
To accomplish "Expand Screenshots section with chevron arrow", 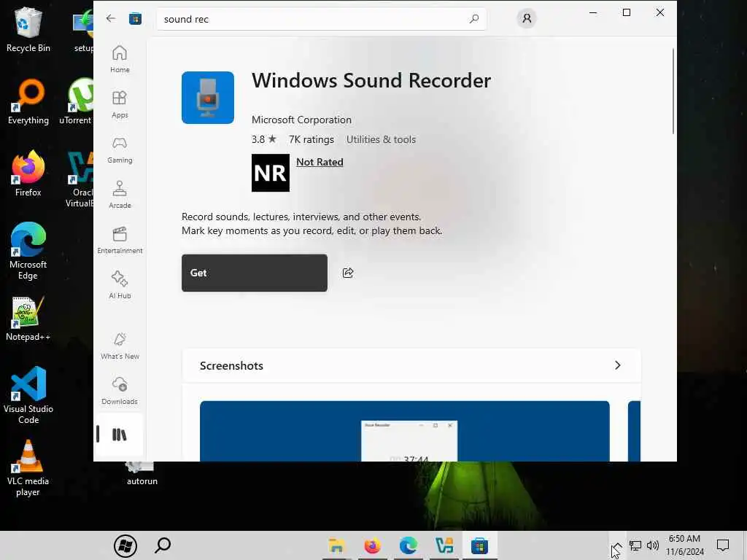I will tap(617, 365).
